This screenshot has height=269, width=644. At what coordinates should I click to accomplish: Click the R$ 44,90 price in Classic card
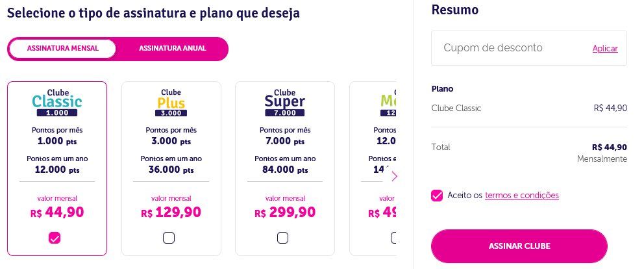pos(57,212)
